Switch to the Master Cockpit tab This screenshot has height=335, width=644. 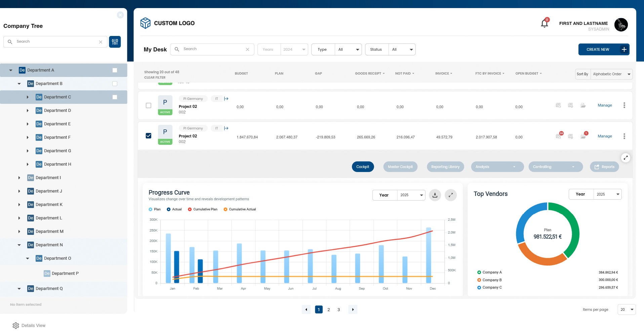[400, 167]
